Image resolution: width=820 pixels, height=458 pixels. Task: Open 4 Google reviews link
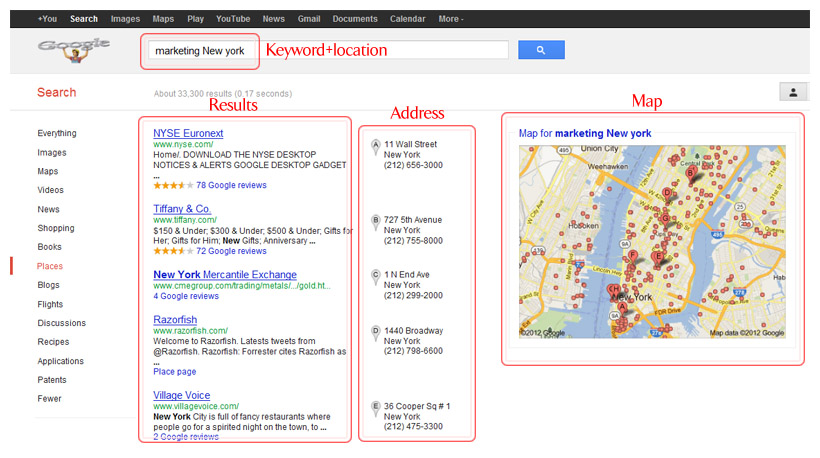(x=186, y=296)
